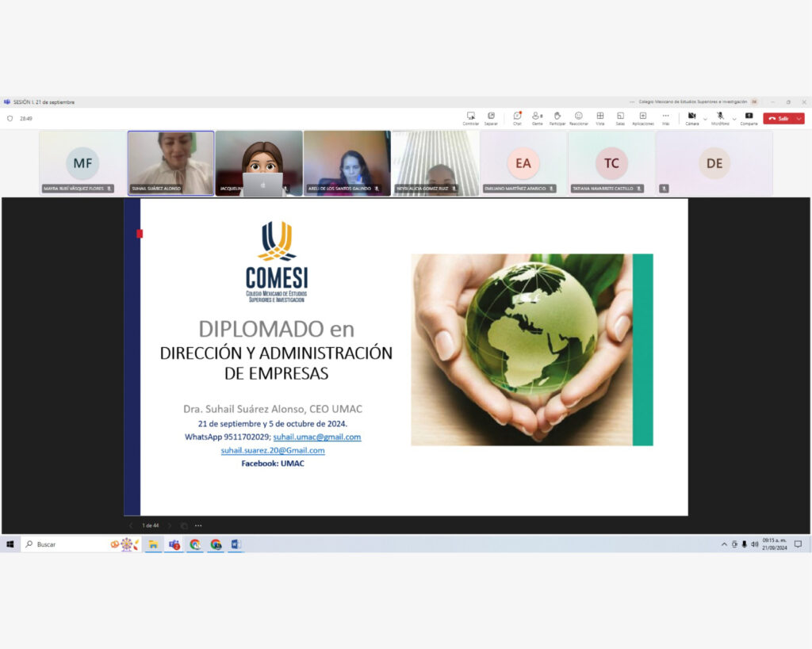Open the Windows notification center
Image resolution: width=812 pixels, height=649 pixels.
pos(798,544)
